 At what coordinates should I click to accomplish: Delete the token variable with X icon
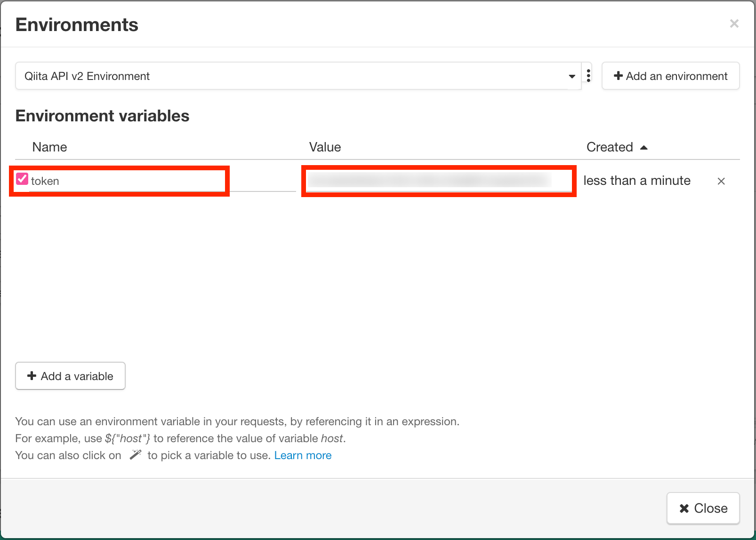pos(721,181)
